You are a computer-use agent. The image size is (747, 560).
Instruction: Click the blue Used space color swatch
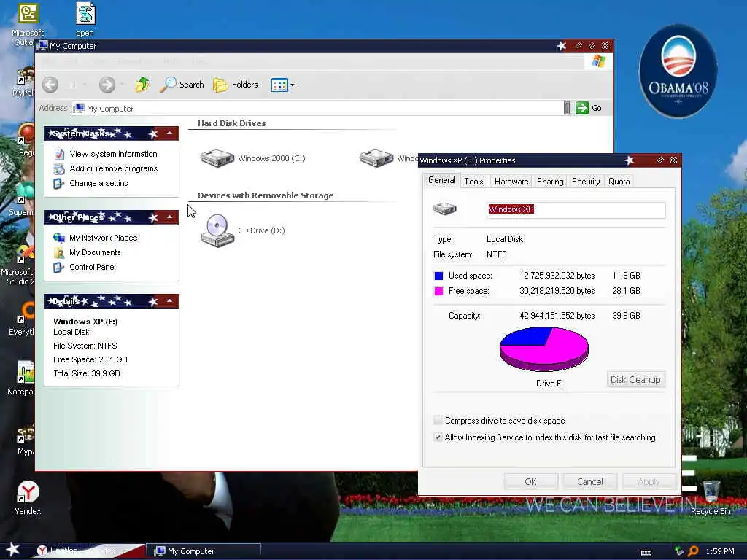(x=438, y=276)
